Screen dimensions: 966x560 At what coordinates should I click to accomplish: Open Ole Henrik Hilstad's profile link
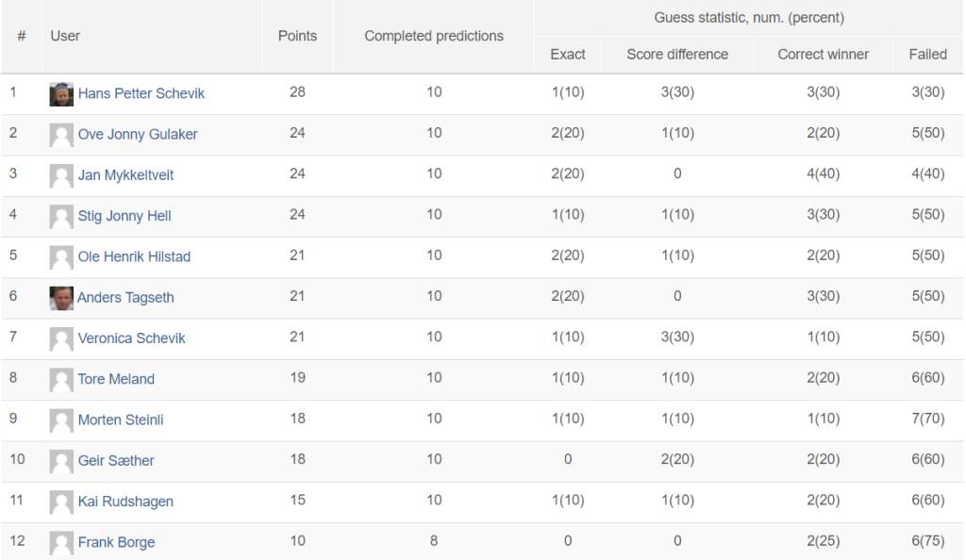click(x=134, y=256)
